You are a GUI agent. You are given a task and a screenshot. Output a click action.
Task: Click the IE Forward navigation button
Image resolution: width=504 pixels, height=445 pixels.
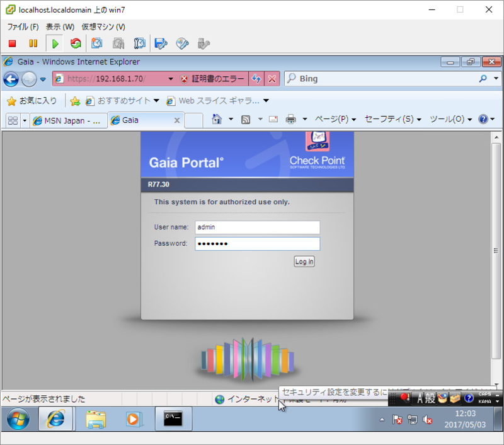point(29,79)
